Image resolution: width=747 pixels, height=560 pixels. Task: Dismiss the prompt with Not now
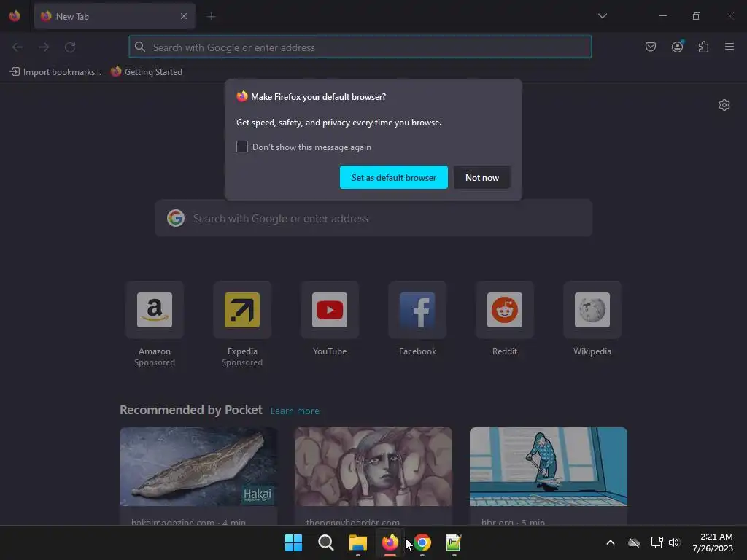482,177
